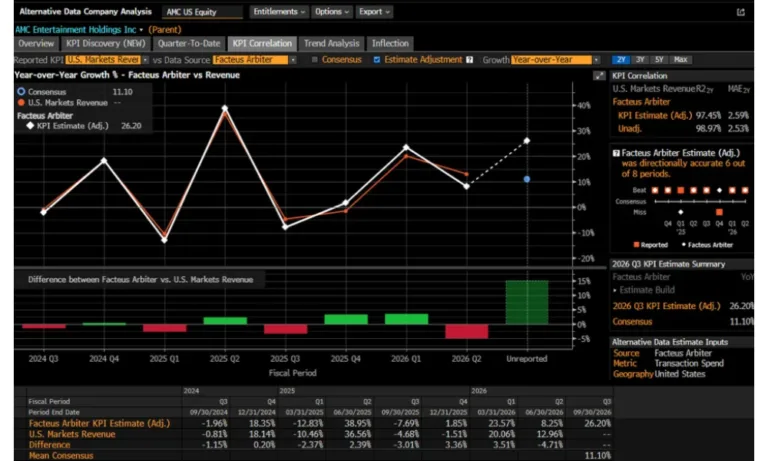Select the KPI Correlation tab
The height and width of the screenshot is (461, 768).
click(262, 44)
